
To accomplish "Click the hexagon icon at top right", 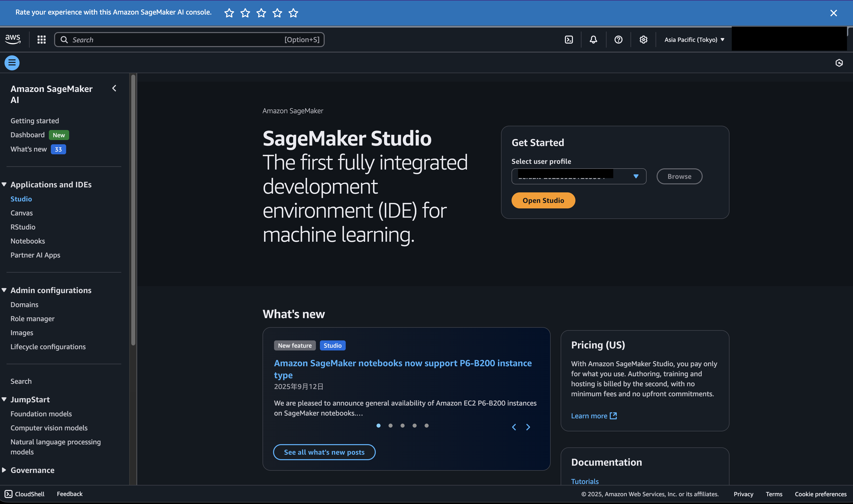I will point(839,63).
